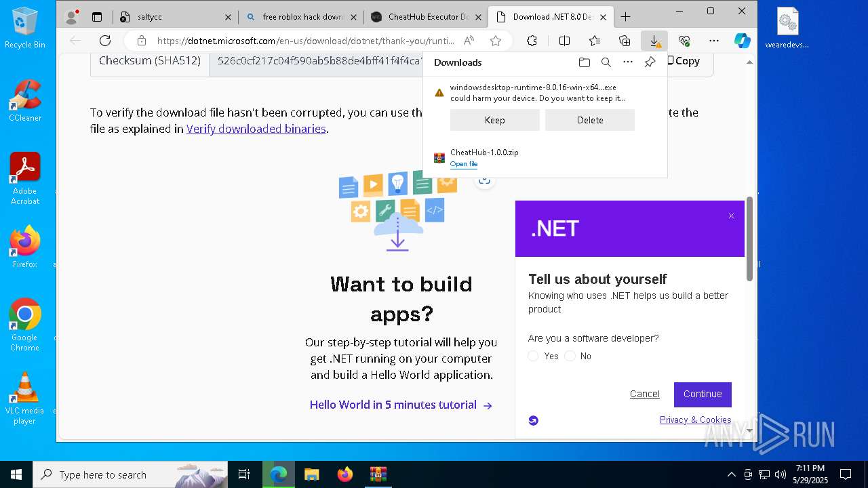Select Yes software developer radio
868x488 pixels.
(534, 356)
